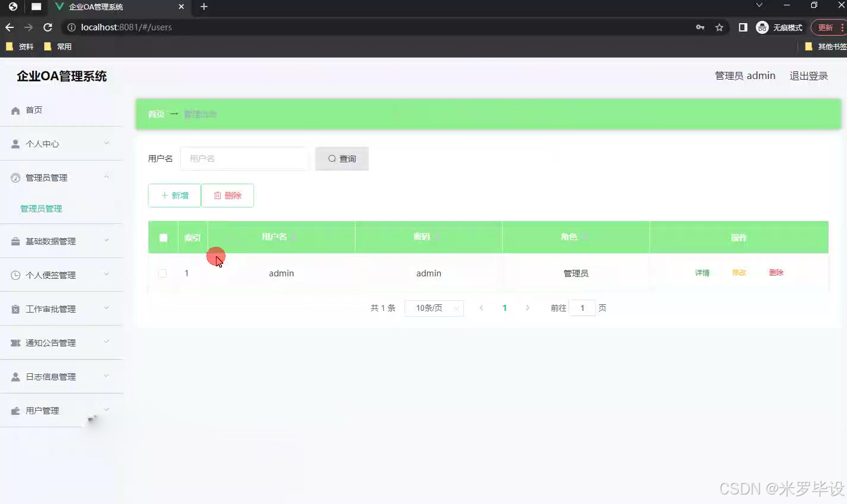The image size is (847, 504).
Task: Check the checkbox of the admin row
Action: coord(162,273)
